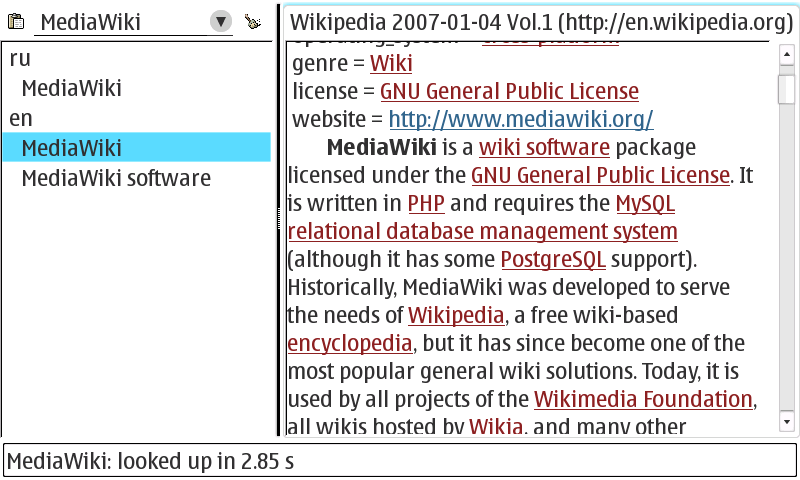This screenshot has width=800, height=480.
Task: Follow the Wikimedia Foundation link
Action: [642, 399]
